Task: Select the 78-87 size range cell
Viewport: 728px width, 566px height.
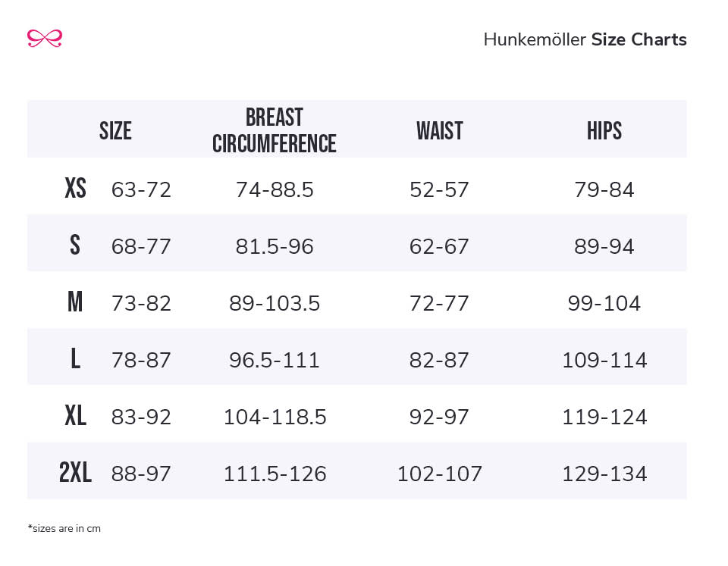Action: click(141, 360)
